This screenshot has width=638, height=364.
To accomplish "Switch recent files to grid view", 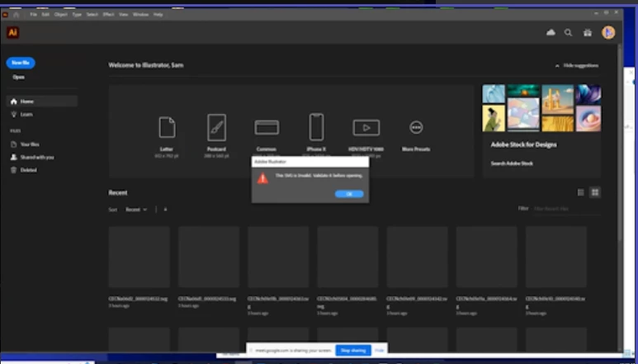I will pyautogui.click(x=595, y=192).
